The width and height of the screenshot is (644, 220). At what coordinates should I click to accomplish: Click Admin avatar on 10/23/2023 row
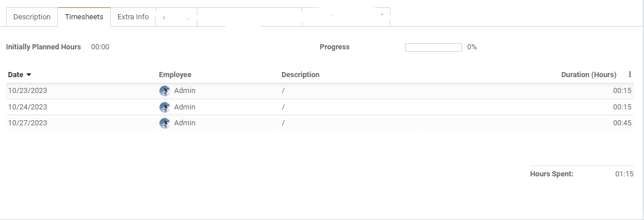pos(165,91)
